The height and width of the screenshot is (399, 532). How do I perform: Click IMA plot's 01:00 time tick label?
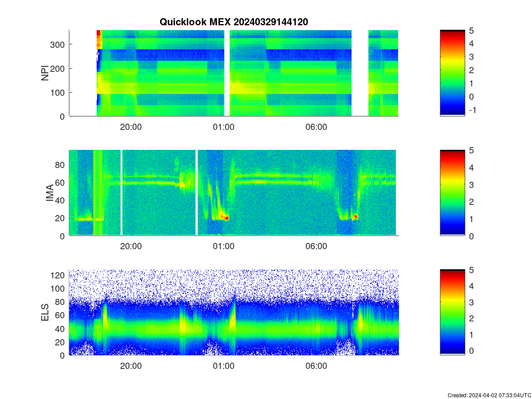pos(223,246)
